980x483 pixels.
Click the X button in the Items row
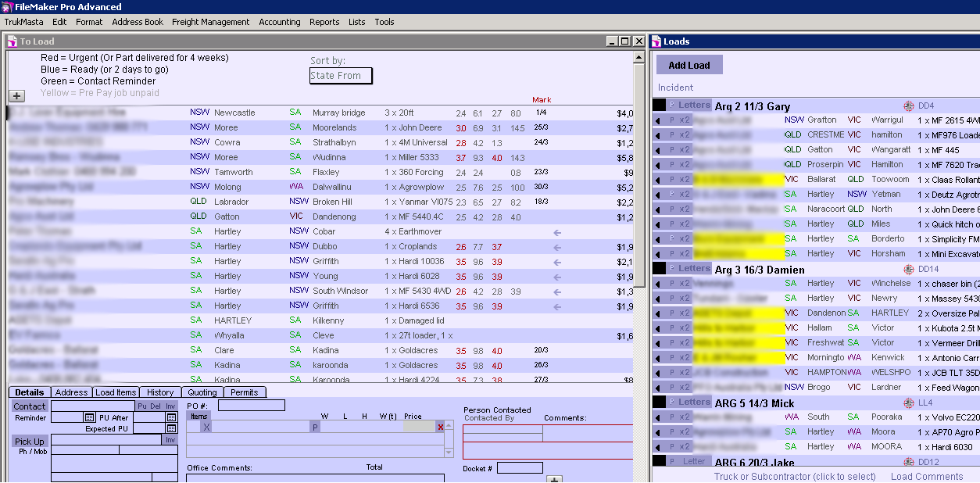click(x=206, y=427)
